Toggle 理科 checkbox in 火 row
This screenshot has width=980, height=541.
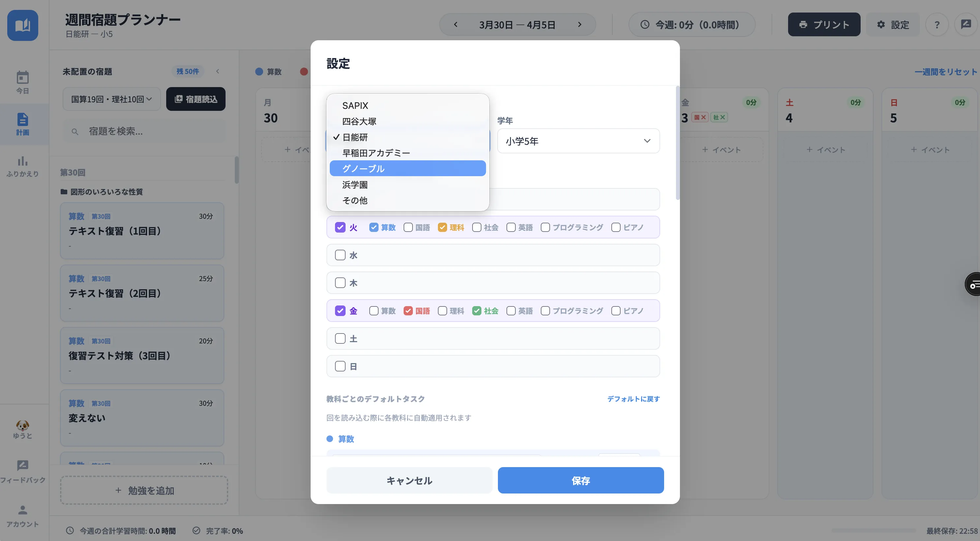443,227
